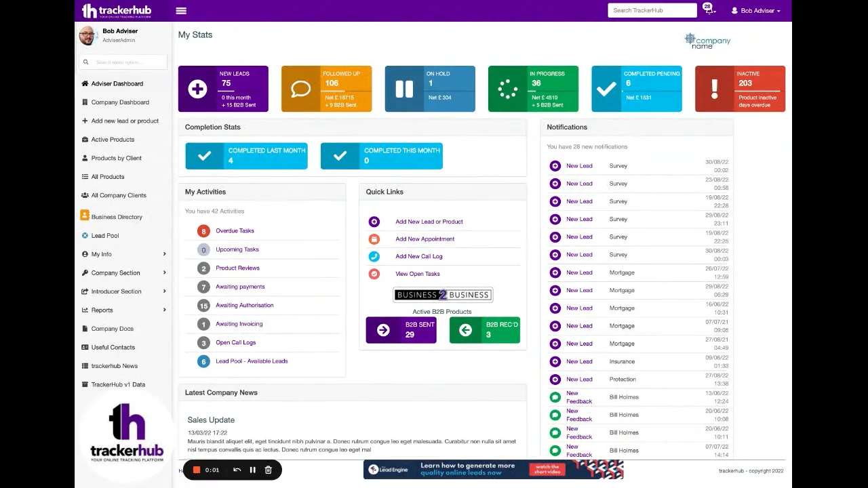
Task: Open Lead Pool menu item
Action: pyautogui.click(x=100, y=236)
